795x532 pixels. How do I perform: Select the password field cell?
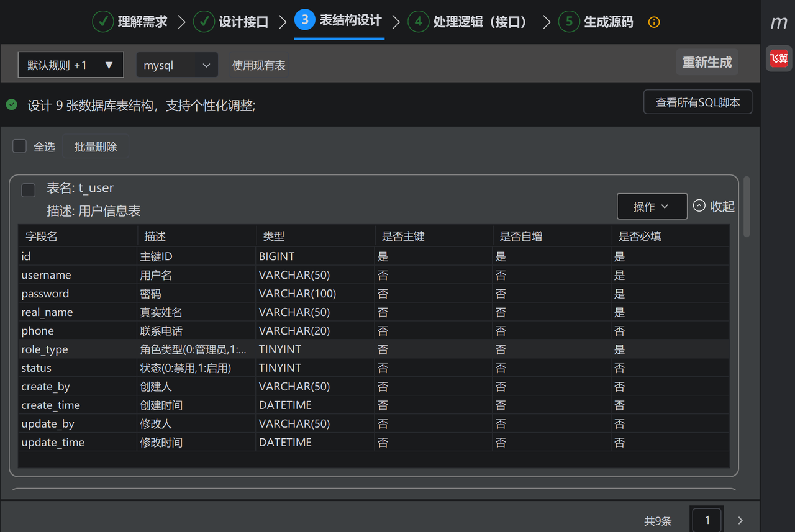pyautogui.click(x=78, y=294)
